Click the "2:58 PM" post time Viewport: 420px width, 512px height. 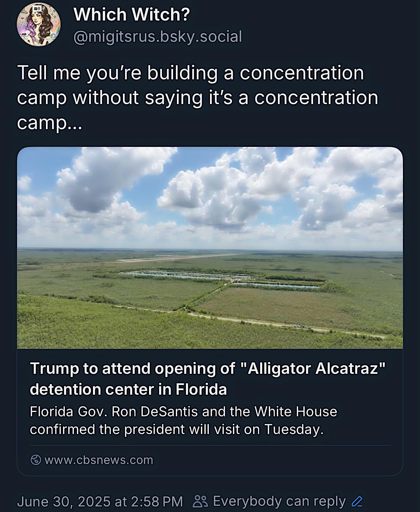(x=157, y=502)
